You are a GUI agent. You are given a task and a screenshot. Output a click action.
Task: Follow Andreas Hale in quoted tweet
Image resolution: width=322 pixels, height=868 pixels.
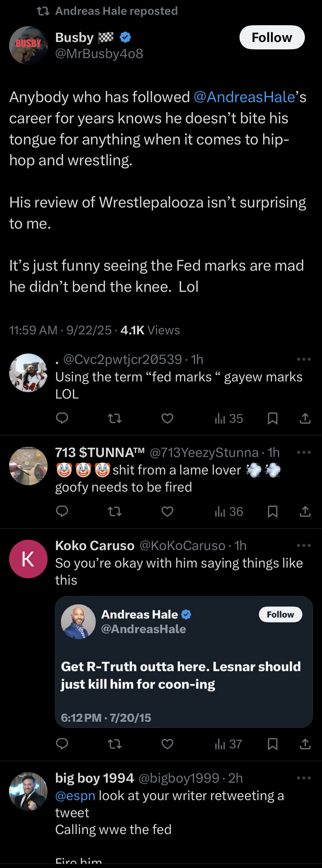point(280,614)
